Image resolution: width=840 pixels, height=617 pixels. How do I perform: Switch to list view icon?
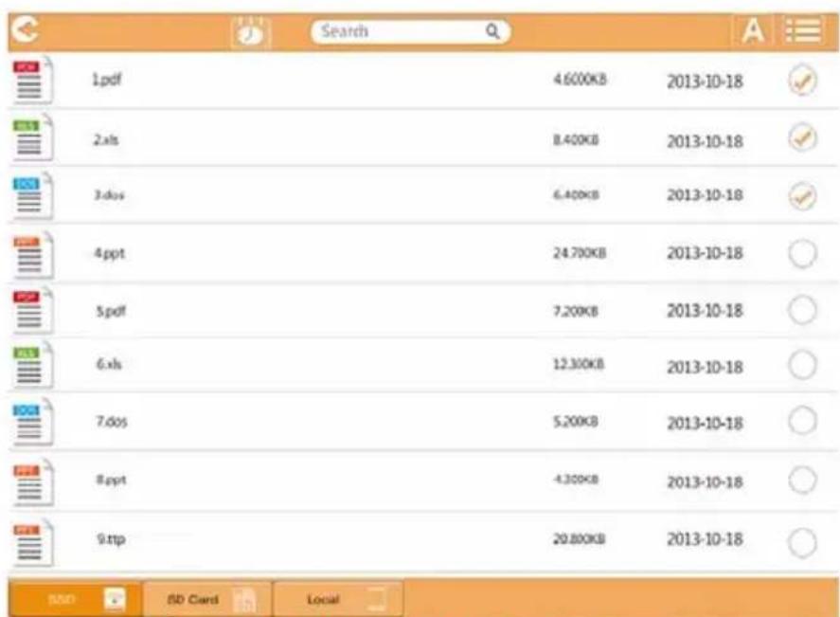pyautogui.click(x=803, y=30)
